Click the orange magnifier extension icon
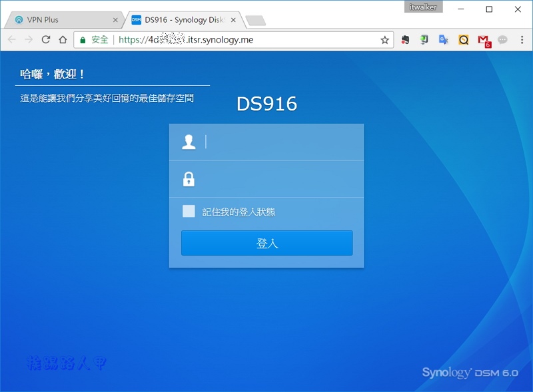This screenshot has height=392, width=533. [x=463, y=40]
